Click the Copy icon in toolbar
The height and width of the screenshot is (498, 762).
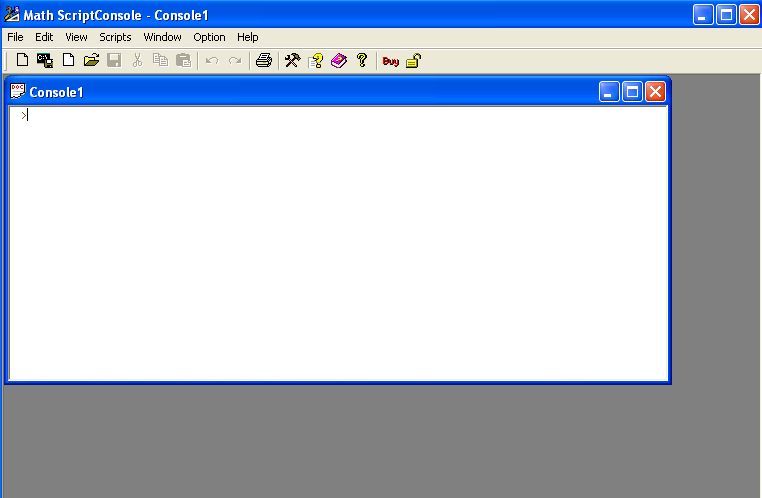click(x=160, y=60)
